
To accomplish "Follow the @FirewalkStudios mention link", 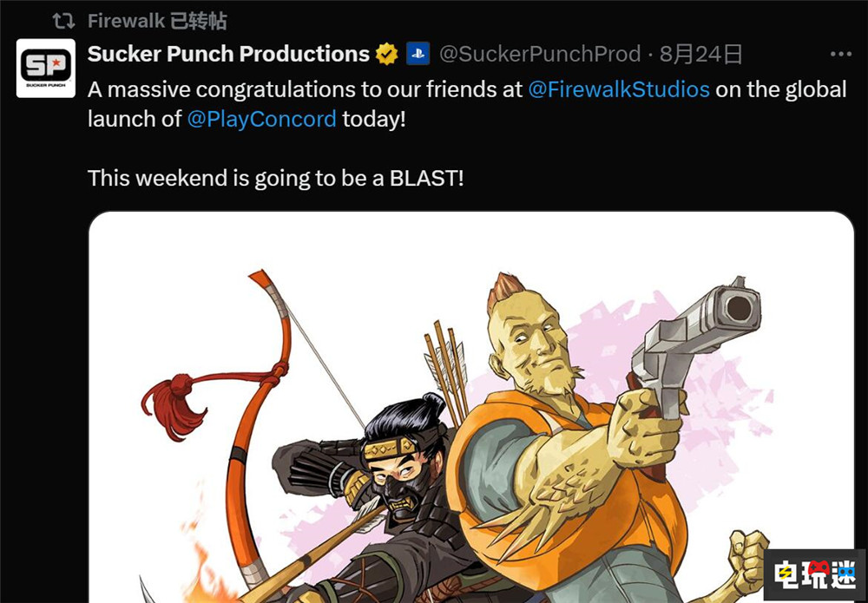I will 619,89.
